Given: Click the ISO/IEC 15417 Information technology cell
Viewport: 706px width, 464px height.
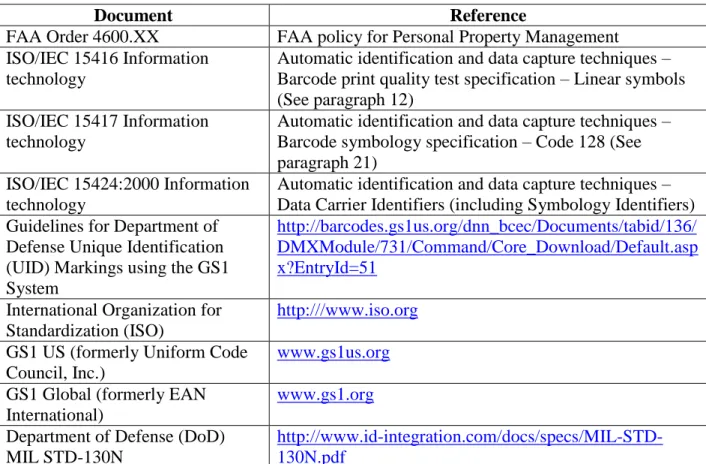Looking at the screenshot, I should (134, 141).
